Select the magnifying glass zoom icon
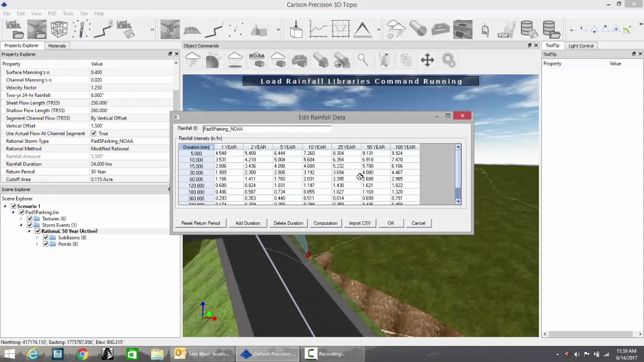 tap(363, 60)
